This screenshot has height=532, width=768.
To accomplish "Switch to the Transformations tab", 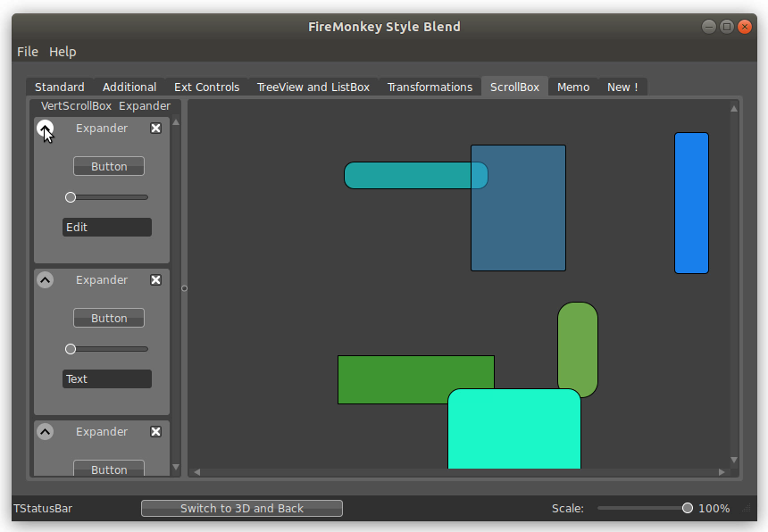I will (x=430, y=87).
